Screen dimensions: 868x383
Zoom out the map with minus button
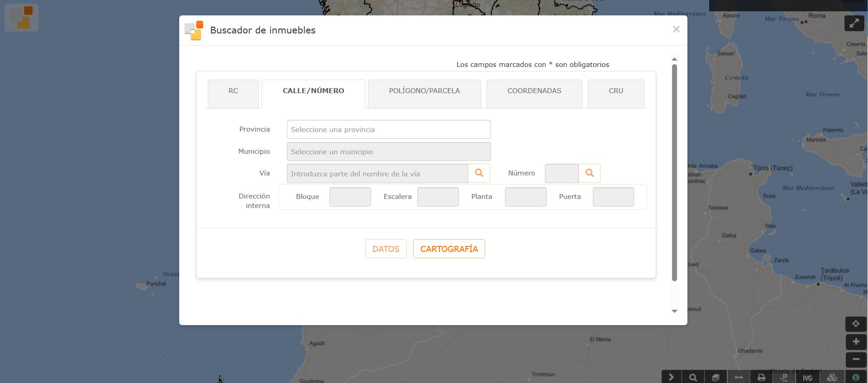(x=855, y=360)
